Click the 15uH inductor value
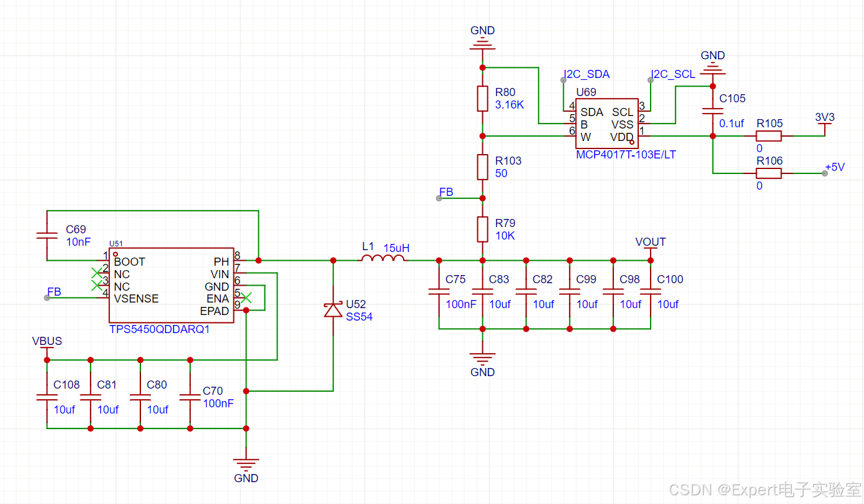This screenshot has width=864, height=504. click(396, 248)
